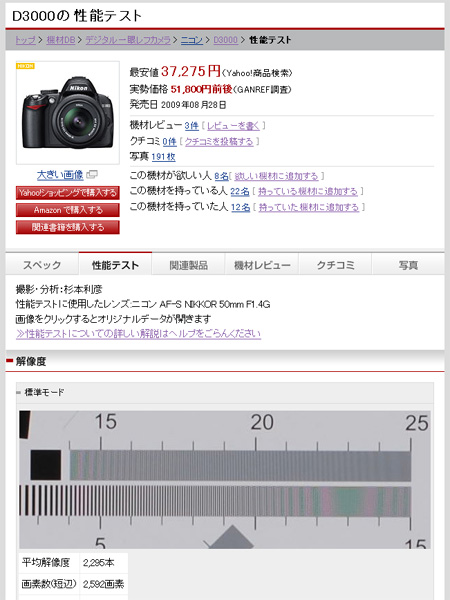
Task: Click Amazonで購入する button
Action: tap(68, 210)
